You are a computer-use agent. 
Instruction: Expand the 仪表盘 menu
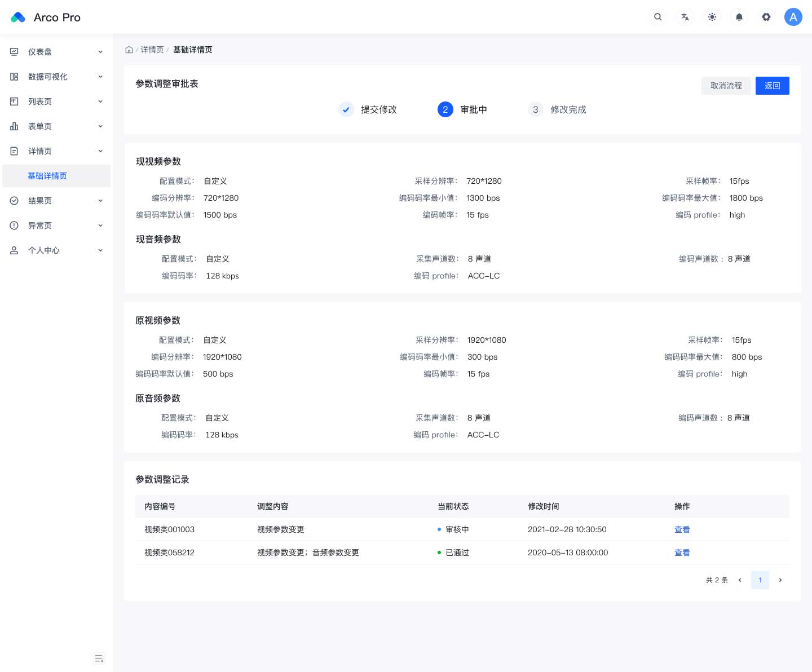click(x=56, y=52)
